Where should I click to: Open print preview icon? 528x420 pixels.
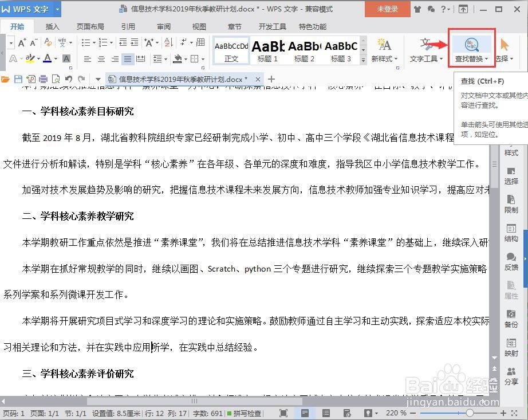[56, 79]
